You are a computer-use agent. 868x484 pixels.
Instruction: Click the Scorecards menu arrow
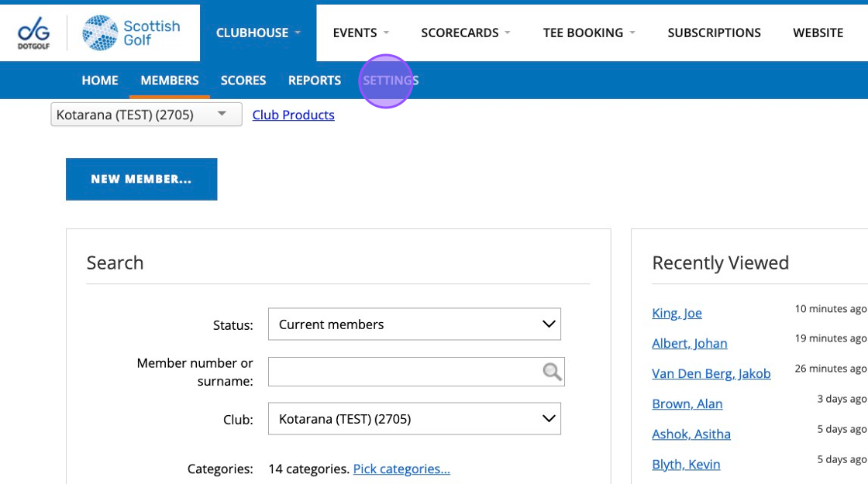[507, 33]
